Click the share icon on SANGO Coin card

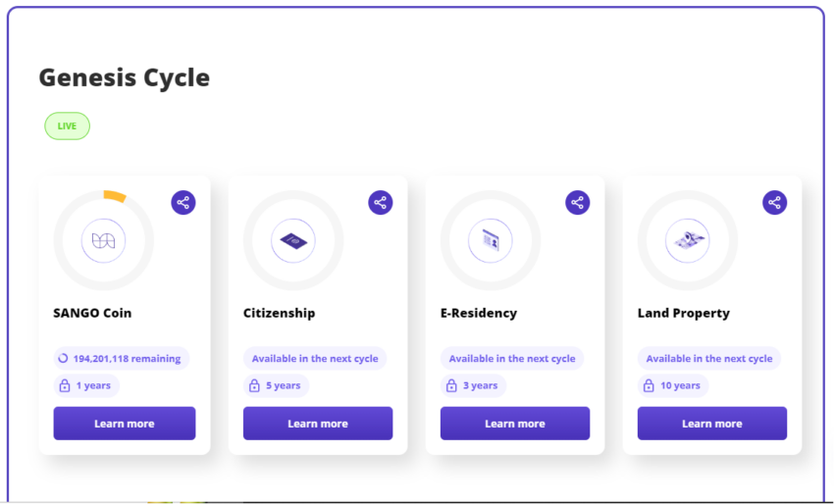pyautogui.click(x=182, y=203)
